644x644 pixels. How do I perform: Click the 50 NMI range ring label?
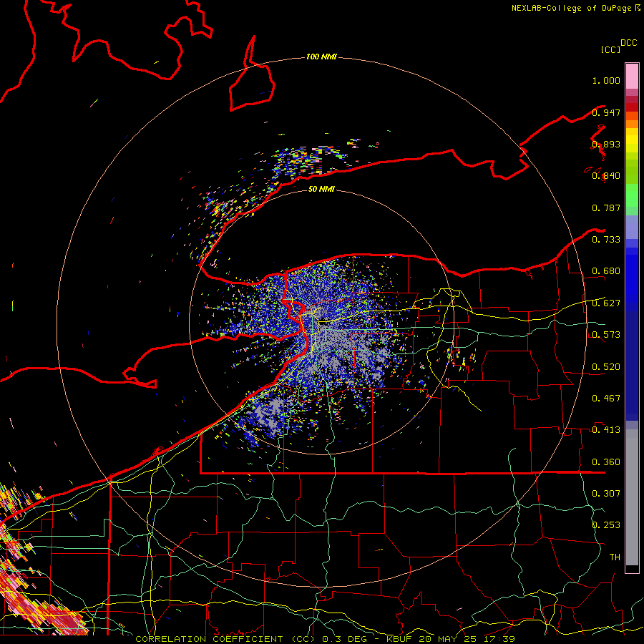(x=321, y=189)
